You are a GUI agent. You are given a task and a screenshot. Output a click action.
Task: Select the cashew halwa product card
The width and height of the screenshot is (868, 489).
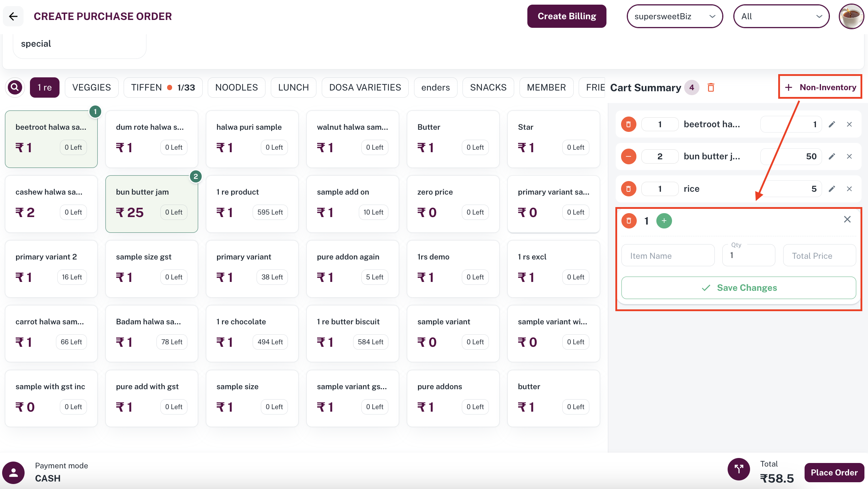pyautogui.click(x=51, y=204)
